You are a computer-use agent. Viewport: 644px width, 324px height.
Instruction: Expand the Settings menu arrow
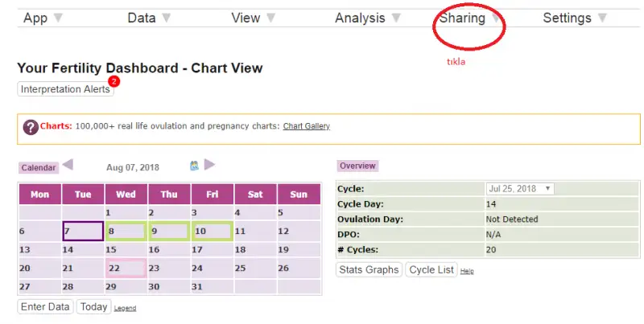point(602,18)
